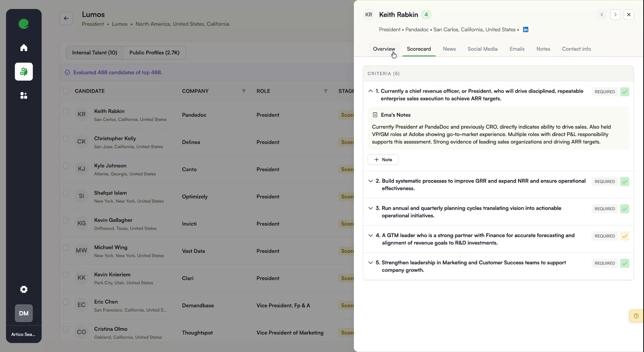Screen dimensions: 644x352
Task: Tick the checkbox next to Eric Chen
Action: [66, 302]
